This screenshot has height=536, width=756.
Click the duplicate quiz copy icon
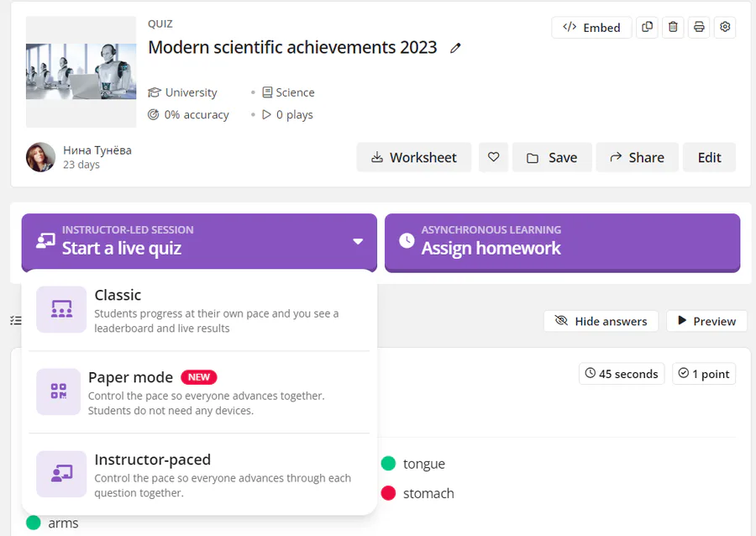[648, 27]
